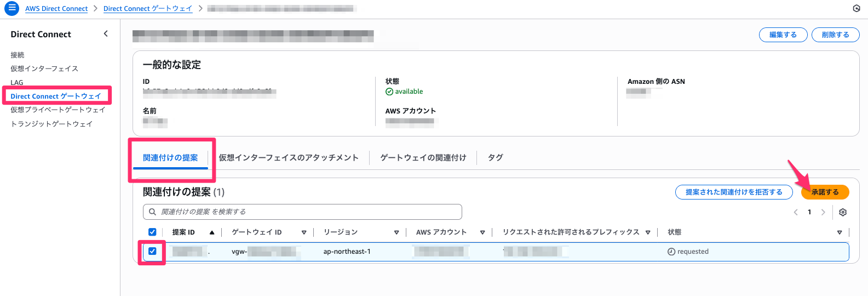This screenshot has width=868, height=296.
Task: Open AWS Direct Connect breadcrumb link
Action: (56, 9)
